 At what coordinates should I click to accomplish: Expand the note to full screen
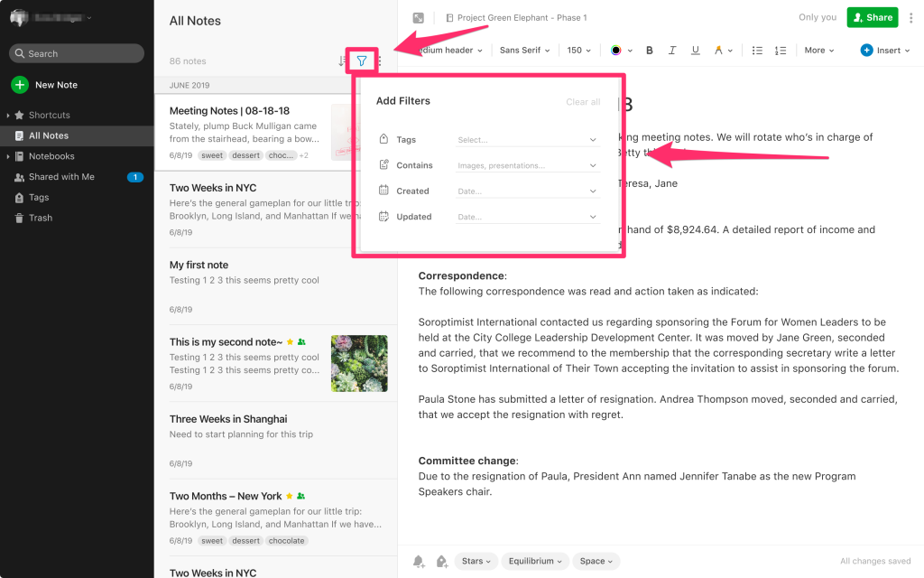419,18
